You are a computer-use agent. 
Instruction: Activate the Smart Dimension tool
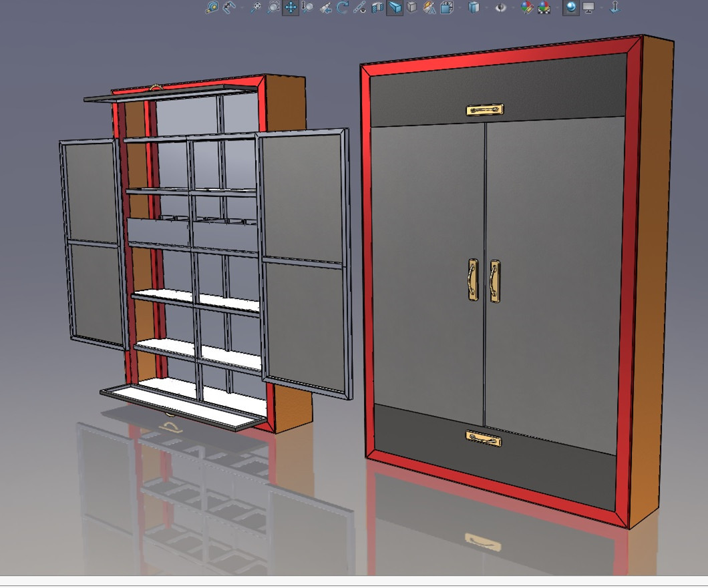pyautogui.click(x=229, y=7)
